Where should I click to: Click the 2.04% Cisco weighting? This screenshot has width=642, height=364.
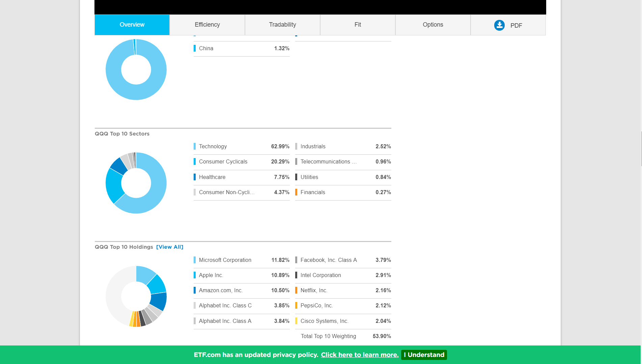point(383,321)
